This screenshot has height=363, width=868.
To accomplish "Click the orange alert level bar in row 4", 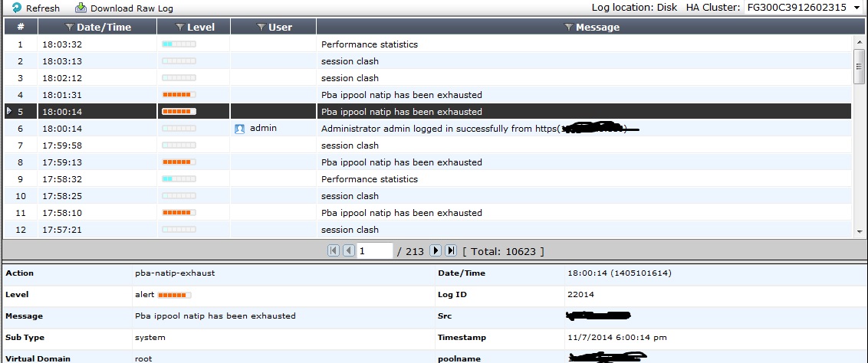I will (x=178, y=95).
